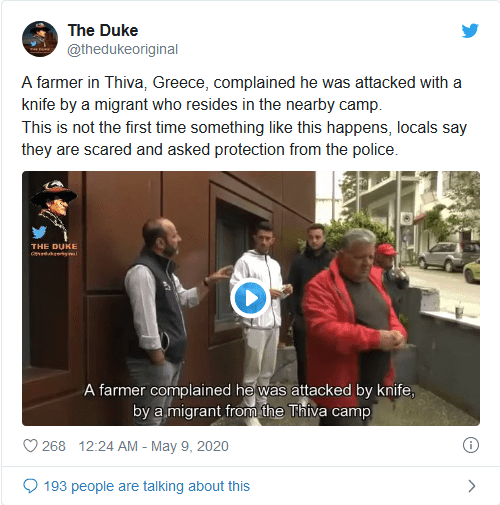Click The Duke display name

pyautogui.click(x=103, y=30)
